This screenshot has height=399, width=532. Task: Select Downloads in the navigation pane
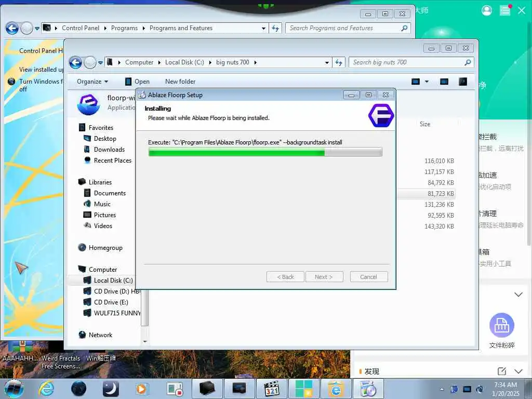[x=109, y=149]
